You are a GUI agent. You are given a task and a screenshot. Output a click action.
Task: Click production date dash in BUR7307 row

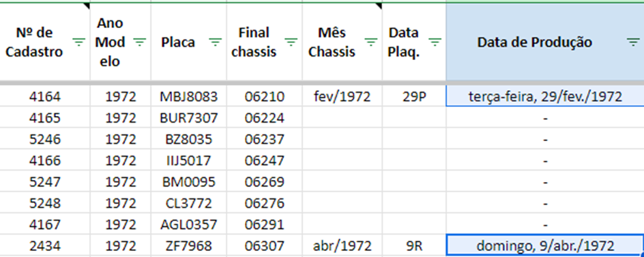(x=545, y=118)
